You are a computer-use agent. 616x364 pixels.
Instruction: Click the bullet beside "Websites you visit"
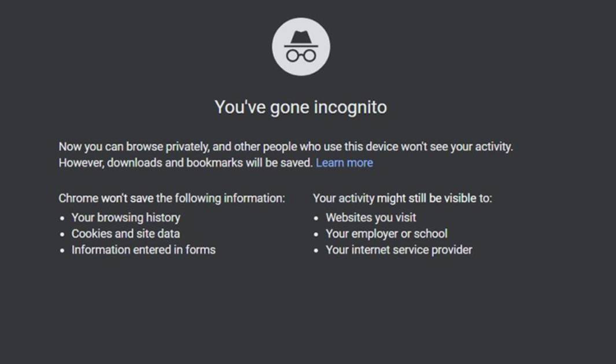[x=316, y=218]
